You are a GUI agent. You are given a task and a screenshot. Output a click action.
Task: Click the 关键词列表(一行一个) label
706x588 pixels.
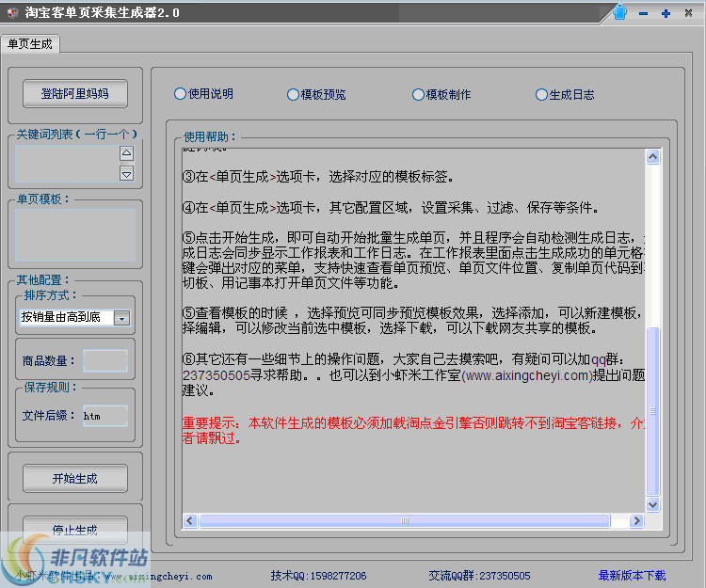tap(76, 135)
